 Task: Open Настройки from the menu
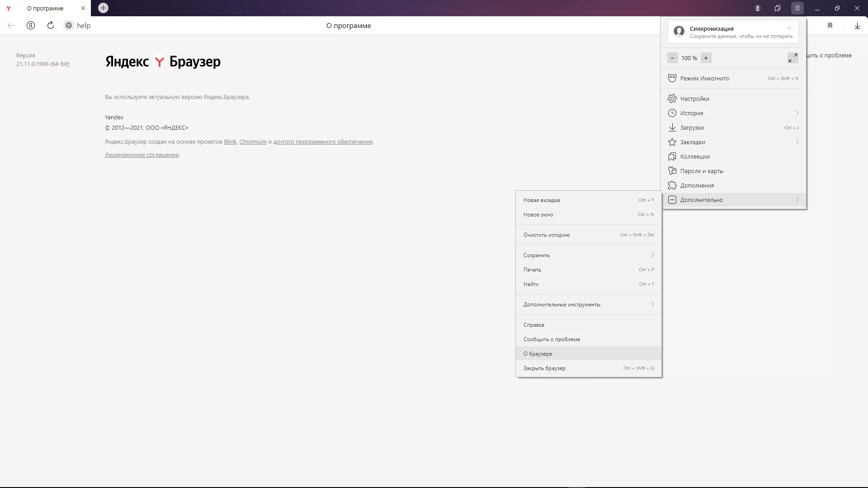click(734, 99)
